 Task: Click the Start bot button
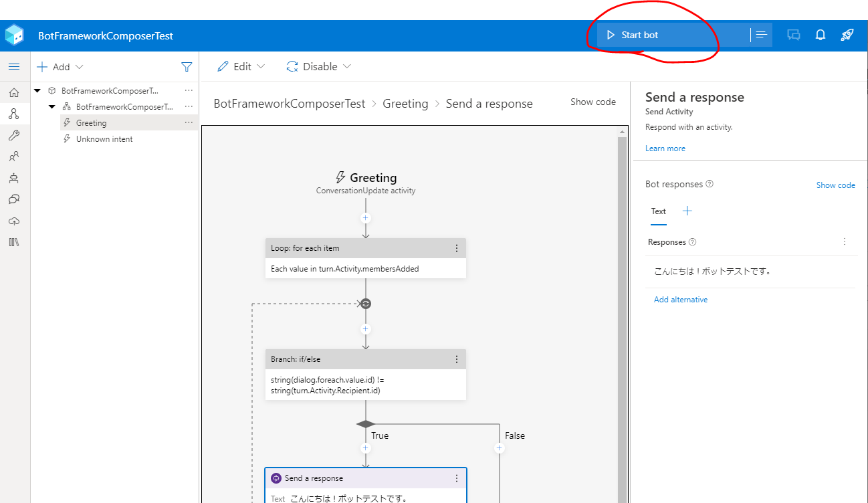tap(673, 35)
